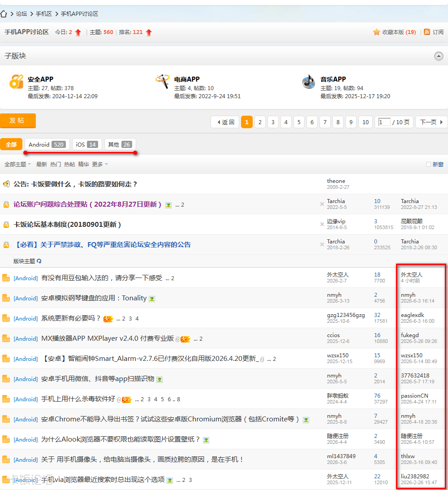Select the iOS category tab

click(87, 144)
